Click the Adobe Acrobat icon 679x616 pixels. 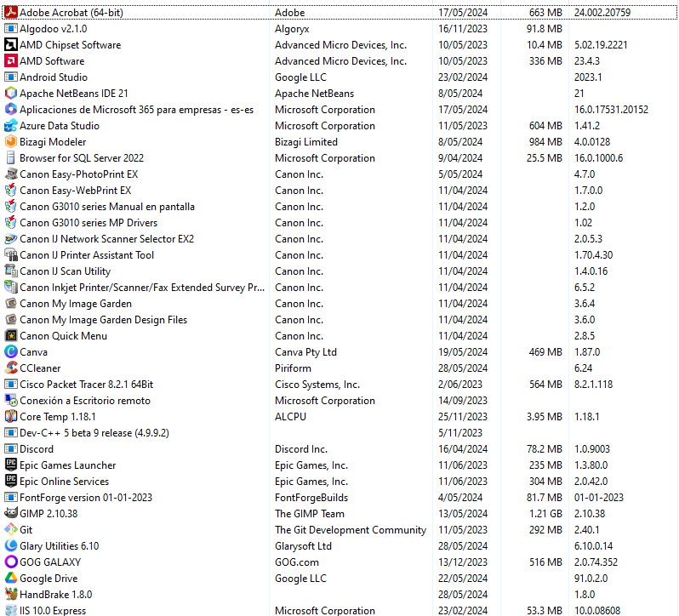click(11, 13)
